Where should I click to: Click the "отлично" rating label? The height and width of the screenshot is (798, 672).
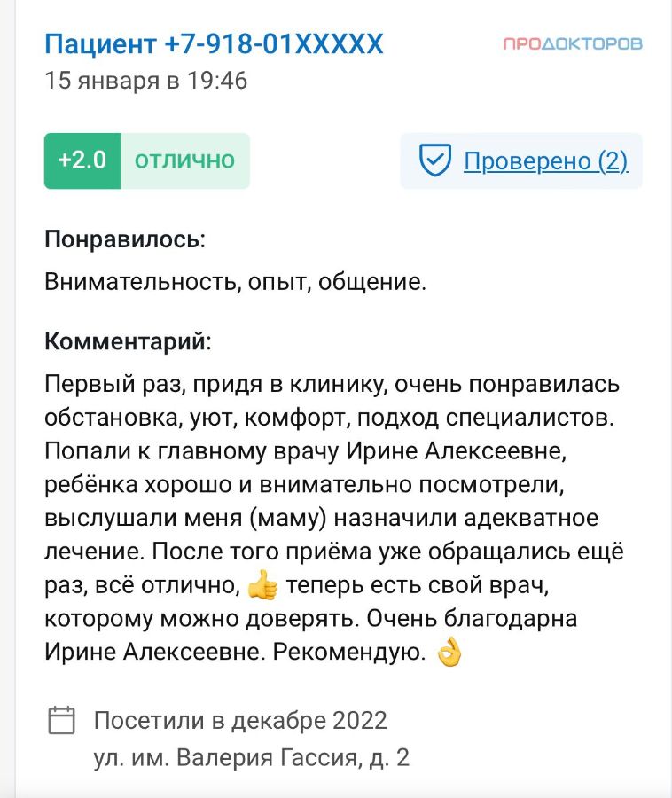(x=184, y=160)
